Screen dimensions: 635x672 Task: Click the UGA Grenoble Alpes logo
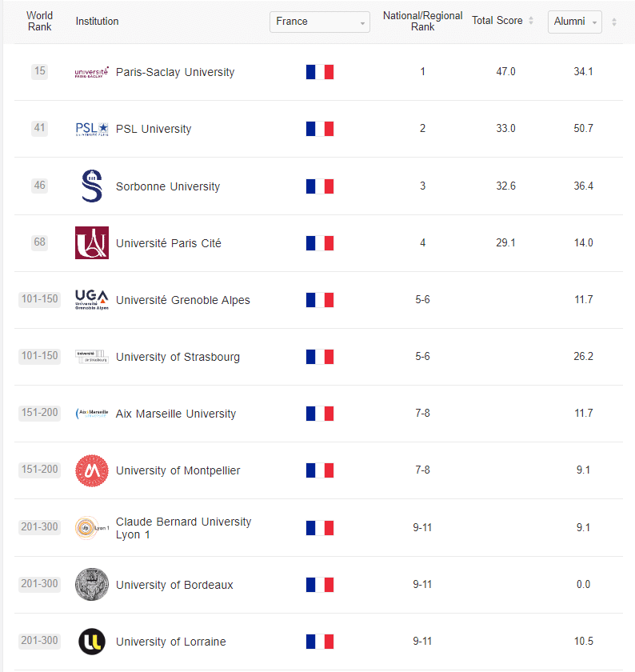tap(92, 299)
